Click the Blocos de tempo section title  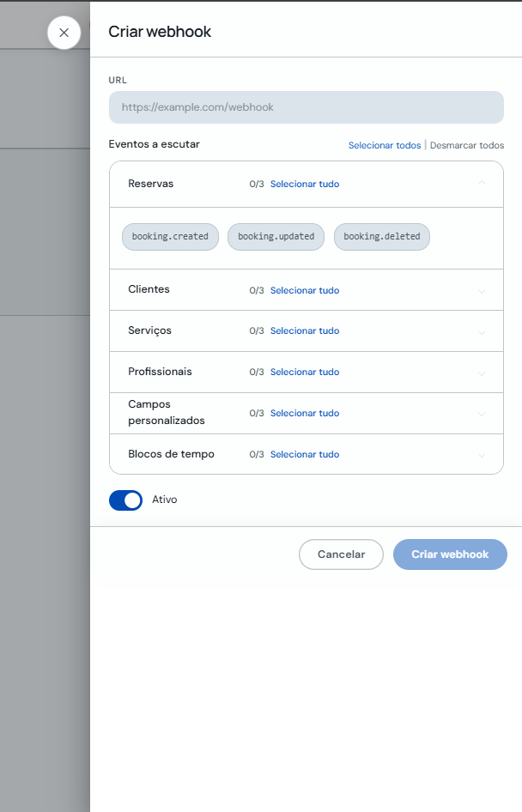(x=171, y=454)
